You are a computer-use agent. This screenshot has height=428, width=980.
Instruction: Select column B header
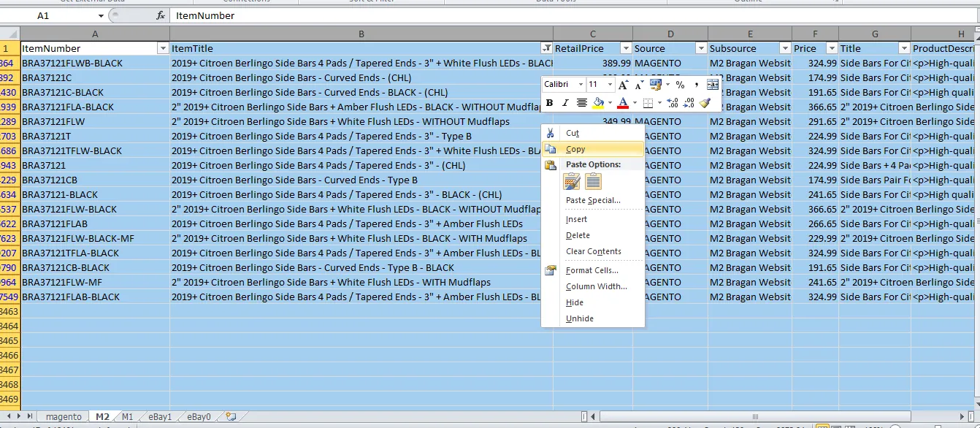361,34
